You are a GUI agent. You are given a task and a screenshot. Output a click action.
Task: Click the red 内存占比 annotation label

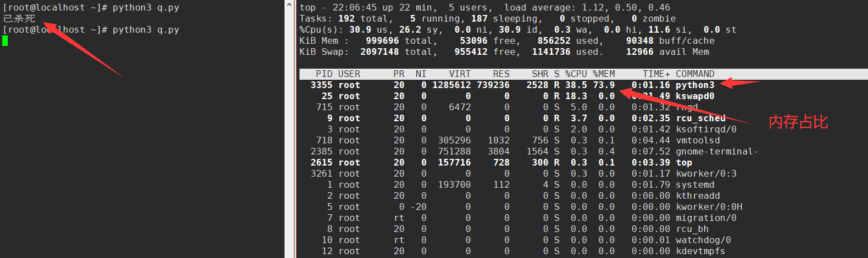[798, 122]
